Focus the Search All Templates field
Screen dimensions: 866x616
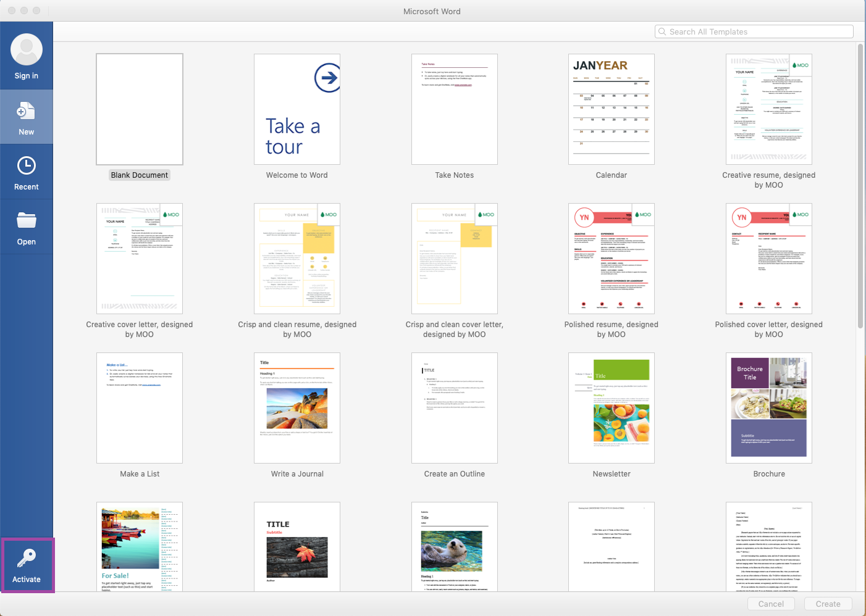[x=754, y=31]
